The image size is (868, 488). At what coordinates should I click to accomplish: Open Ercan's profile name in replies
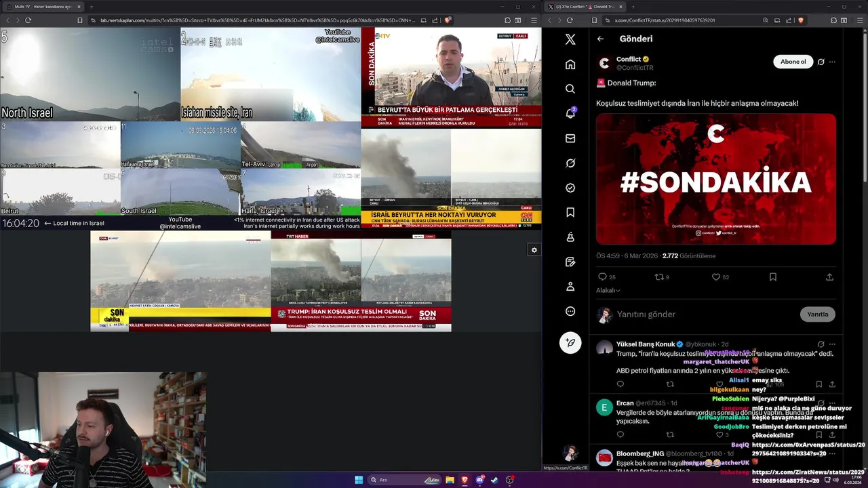click(x=625, y=403)
